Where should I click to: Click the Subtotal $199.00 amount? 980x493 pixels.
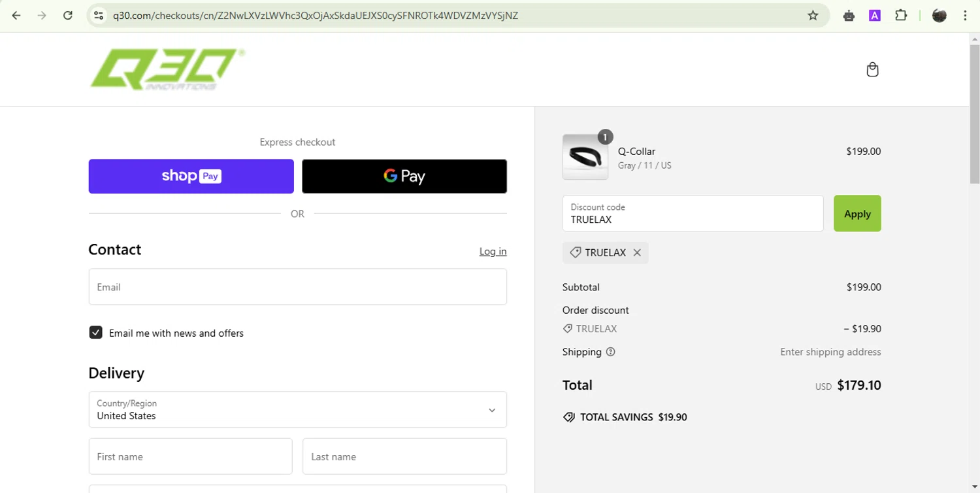pyautogui.click(x=863, y=287)
